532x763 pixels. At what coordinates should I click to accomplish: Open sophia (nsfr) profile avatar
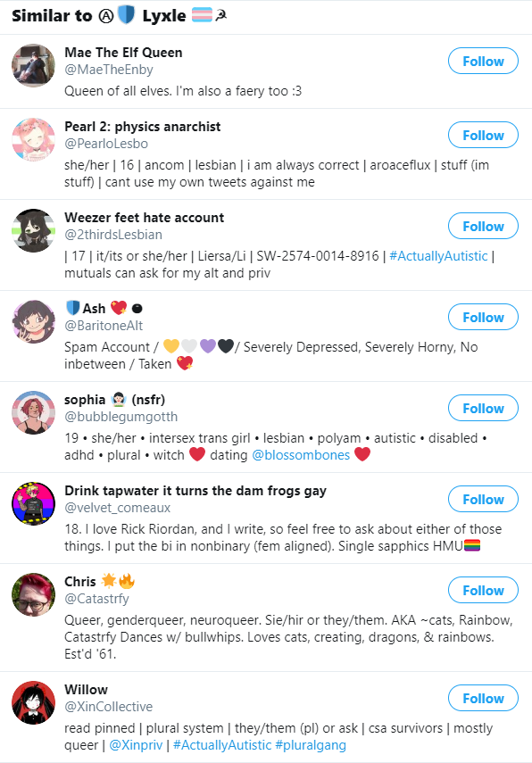(34, 412)
